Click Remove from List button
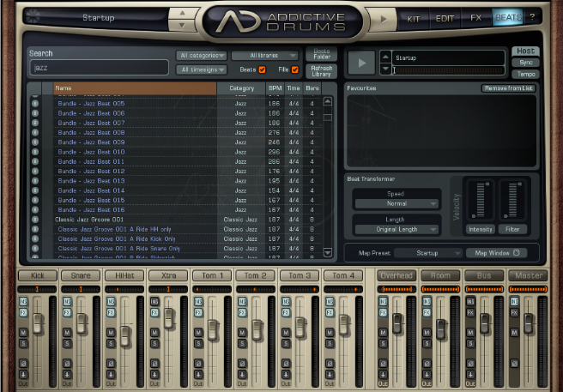563x392 pixels. pos(508,88)
